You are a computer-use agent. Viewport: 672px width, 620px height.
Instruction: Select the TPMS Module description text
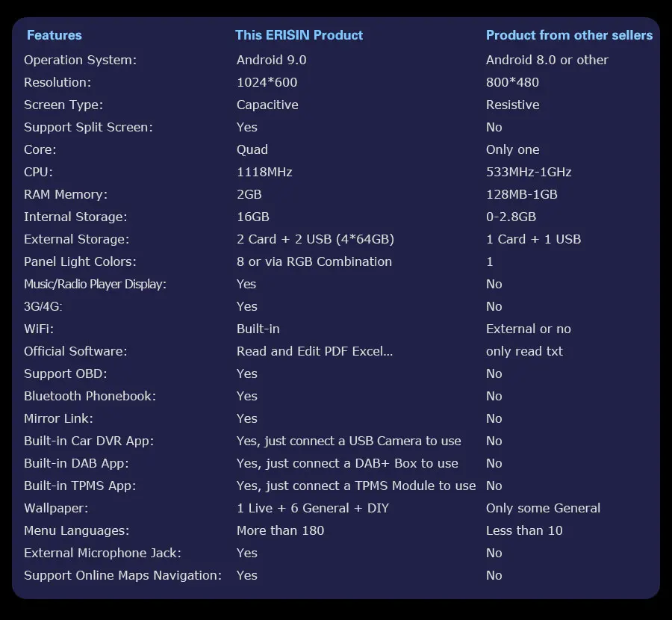(x=356, y=486)
